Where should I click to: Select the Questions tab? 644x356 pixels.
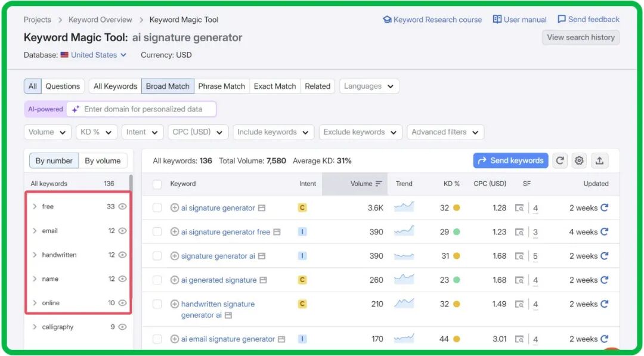pos(63,86)
